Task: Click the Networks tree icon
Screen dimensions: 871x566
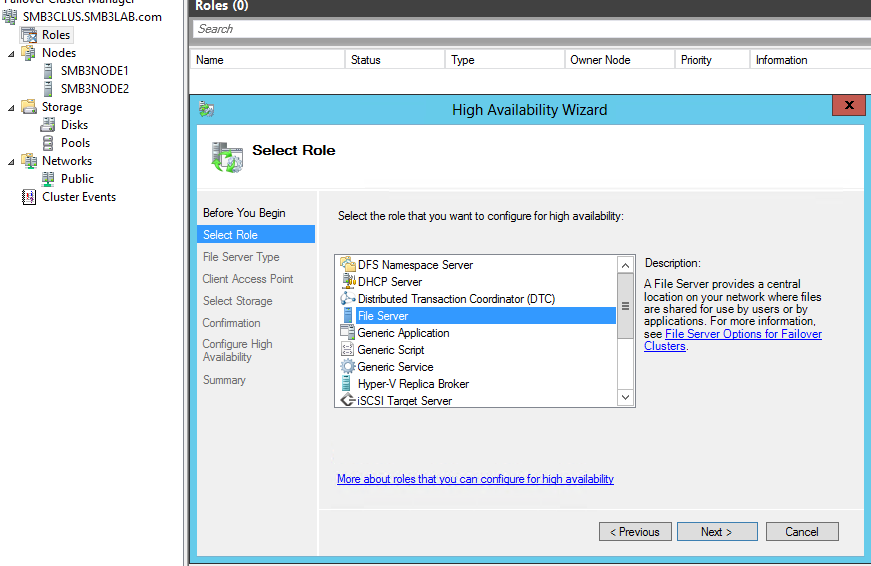Action: [29, 161]
